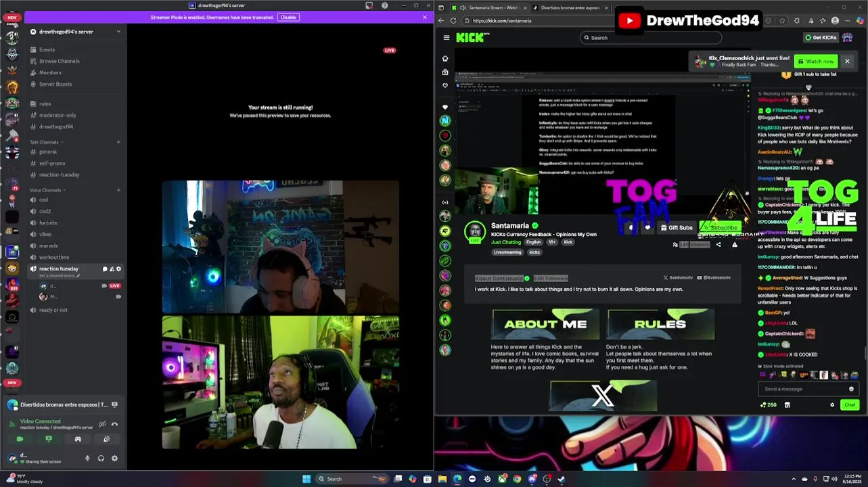Open the self-promo text channel
This screenshot has height=487, width=868.
[x=52, y=163]
